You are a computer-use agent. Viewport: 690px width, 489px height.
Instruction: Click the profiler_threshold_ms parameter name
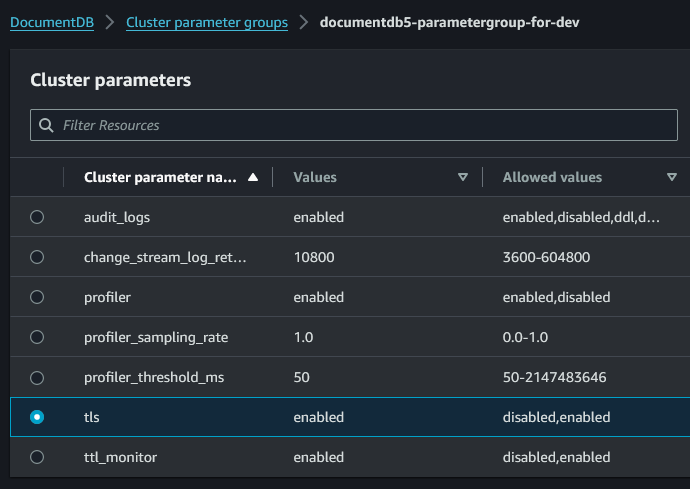pyautogui.click(x=154, y=378)
